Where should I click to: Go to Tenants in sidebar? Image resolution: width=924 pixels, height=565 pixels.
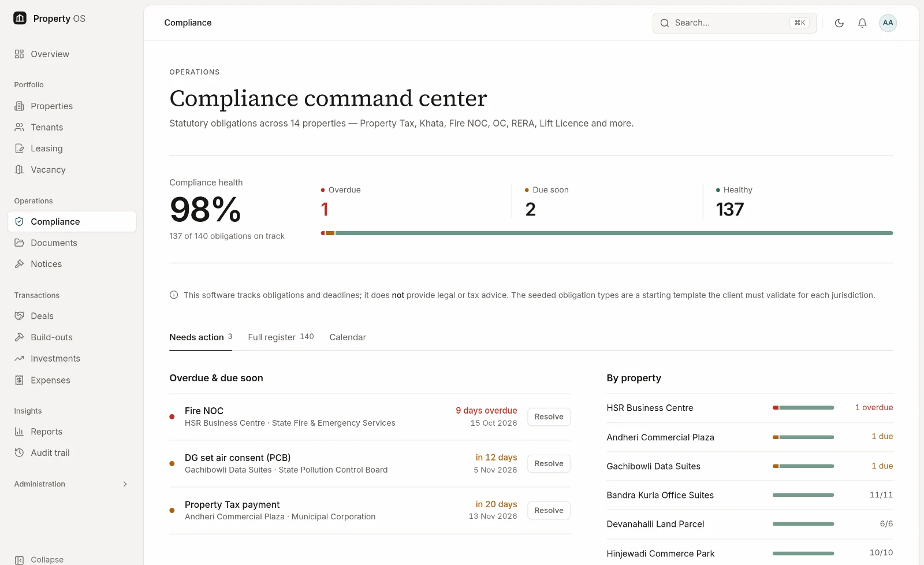point(72,128)
